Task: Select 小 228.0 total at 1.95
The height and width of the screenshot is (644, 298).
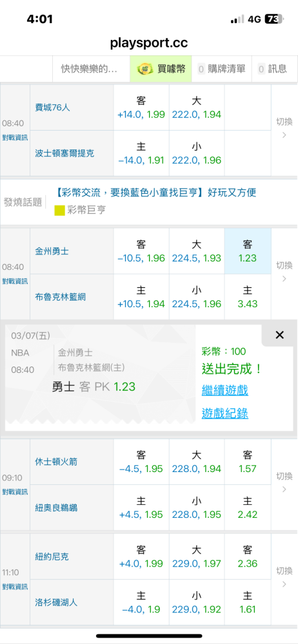Action: click(197, 507)
